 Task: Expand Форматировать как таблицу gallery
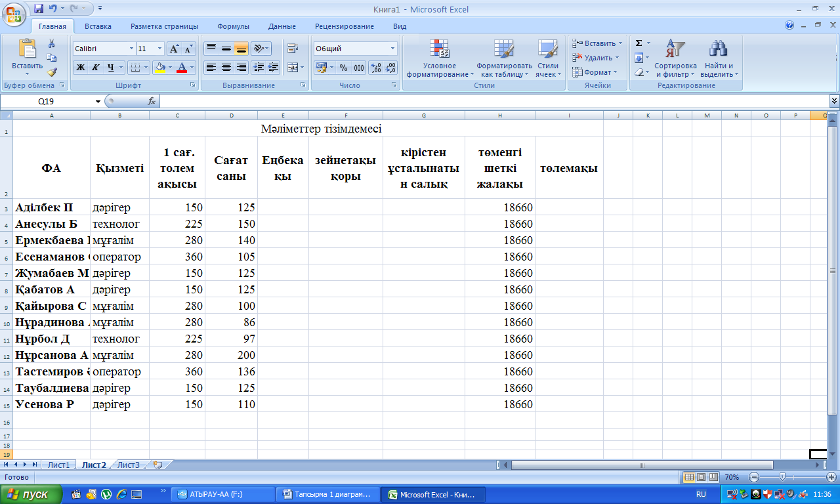504,58
